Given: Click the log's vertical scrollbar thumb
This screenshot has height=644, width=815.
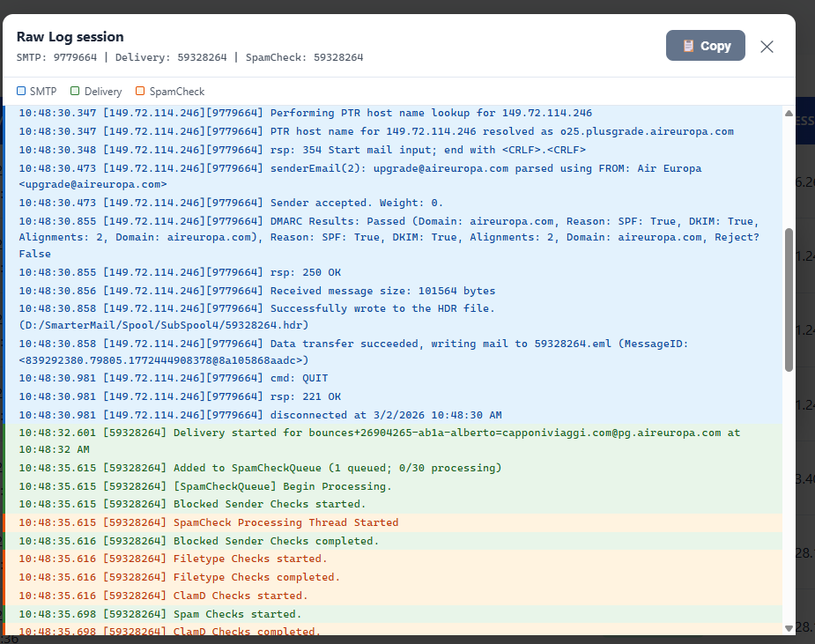Looking at the screenshot, I should click(789, 300).
